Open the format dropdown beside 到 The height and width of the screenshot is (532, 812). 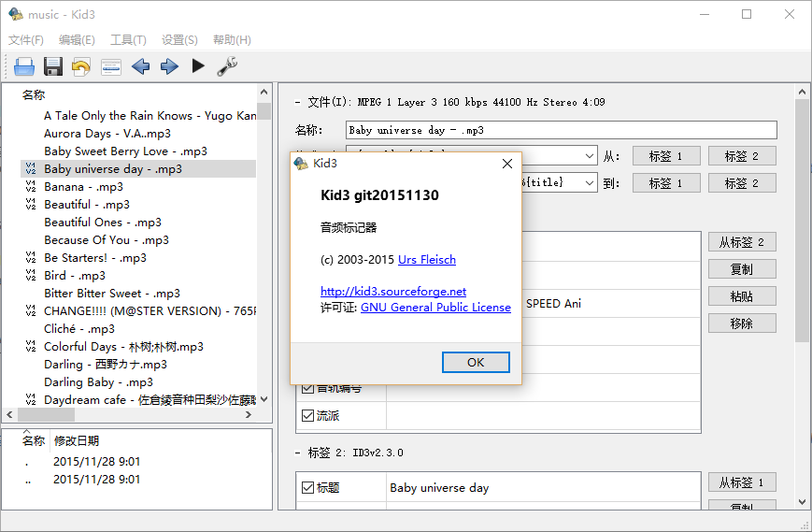coord(590,183)
